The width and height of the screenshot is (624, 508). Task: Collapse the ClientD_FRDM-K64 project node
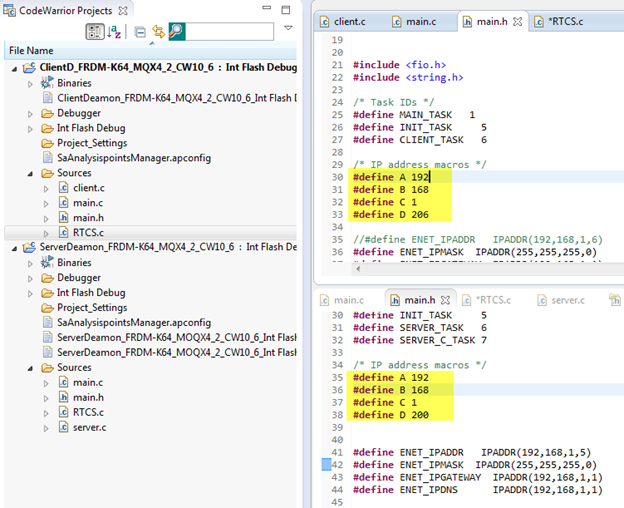15,69
